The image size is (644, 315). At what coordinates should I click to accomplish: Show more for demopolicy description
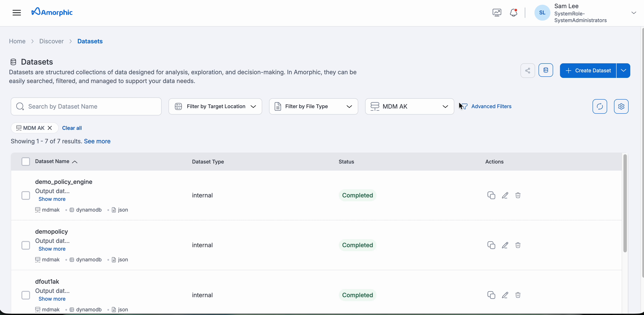(52, 249)
